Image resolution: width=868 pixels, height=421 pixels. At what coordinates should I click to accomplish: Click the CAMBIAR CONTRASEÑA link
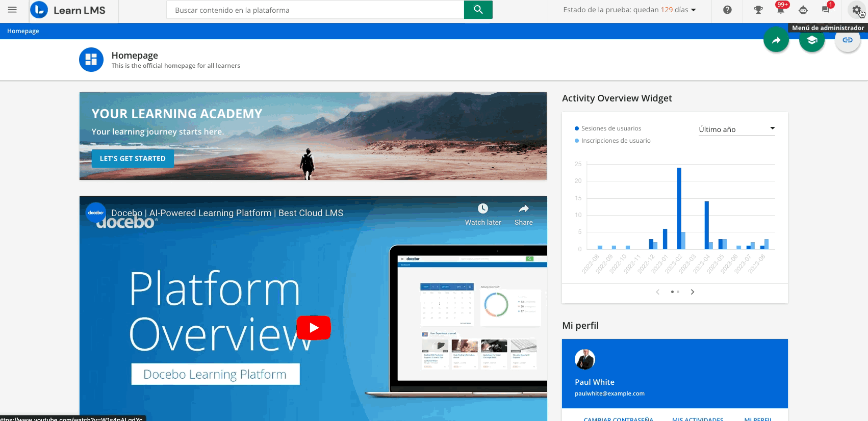(x=618, y=419)
